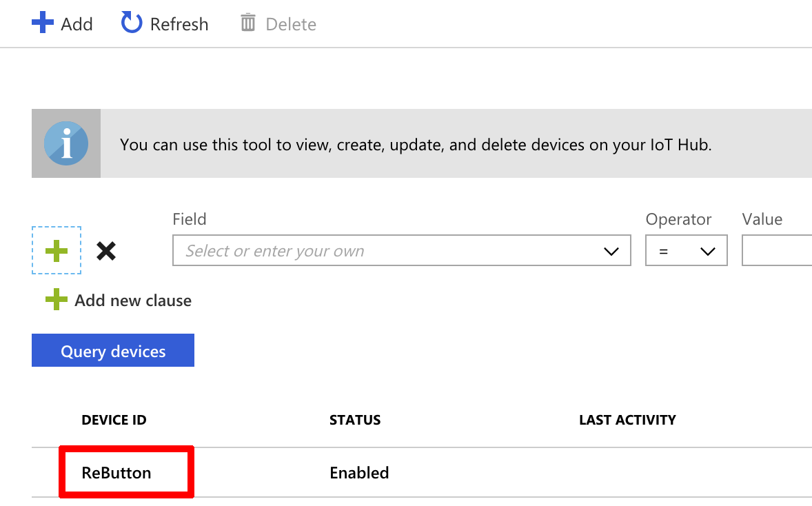
Task: Click the Delete trash can icon
Action: tap(248, 23)
